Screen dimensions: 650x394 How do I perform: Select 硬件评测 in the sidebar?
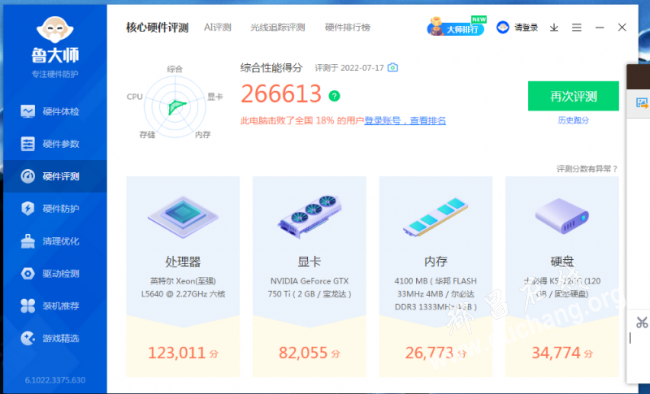point(55,176)
